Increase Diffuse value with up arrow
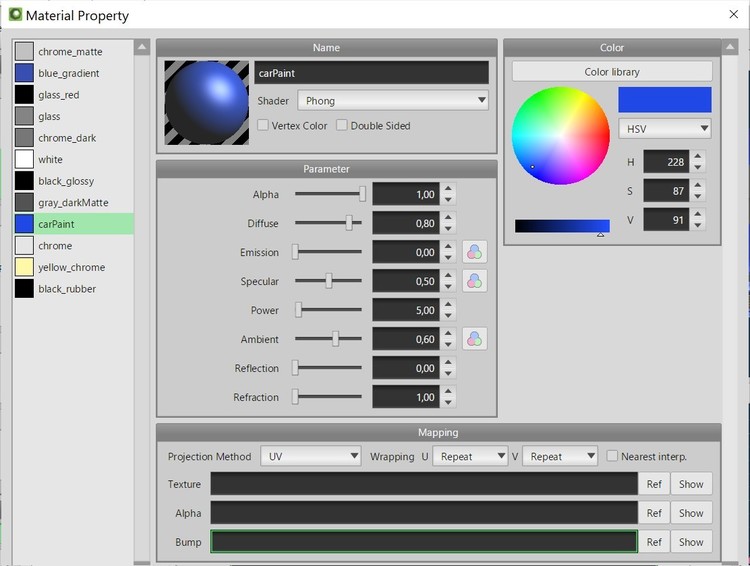This screenshot has height=566, width=750. (448, 217)
